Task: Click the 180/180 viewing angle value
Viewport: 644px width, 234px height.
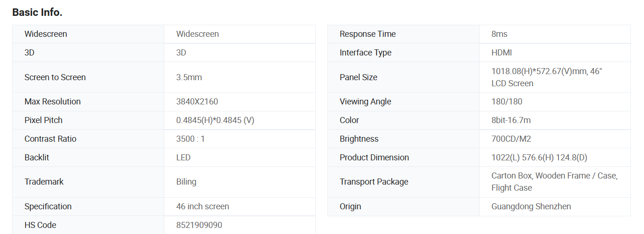Action: tap(507, 102)
